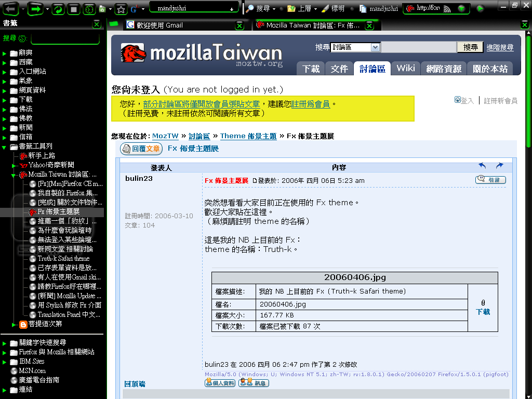Click the RSS feed icon in the address bar
Image resolution: width=532 pixels, height=399 pixels.
[446, 9]
